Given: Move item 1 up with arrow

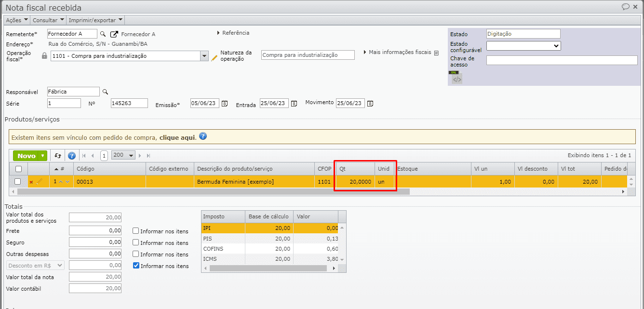Looking at the screenshot, I should click(x=61, y=182).
